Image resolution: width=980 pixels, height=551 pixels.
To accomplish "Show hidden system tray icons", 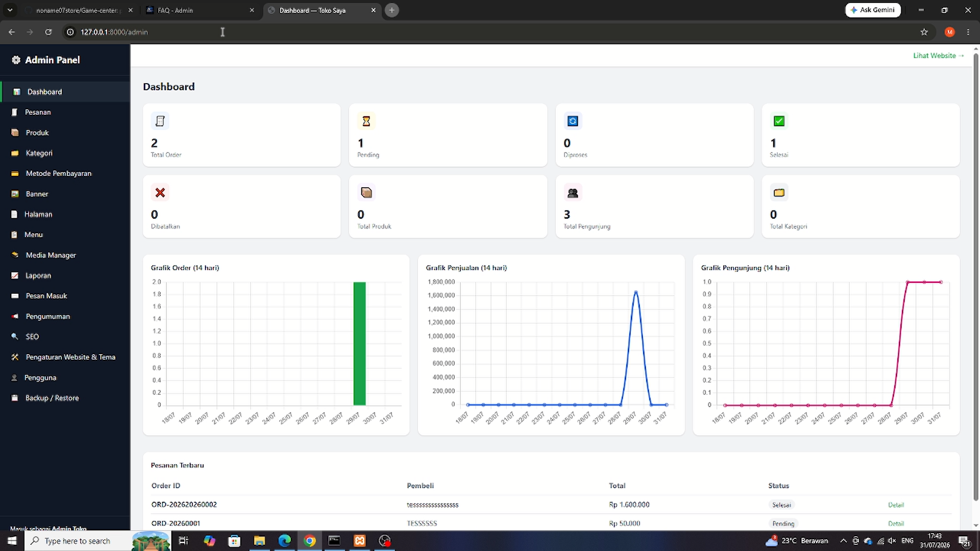I will [843, 541].
